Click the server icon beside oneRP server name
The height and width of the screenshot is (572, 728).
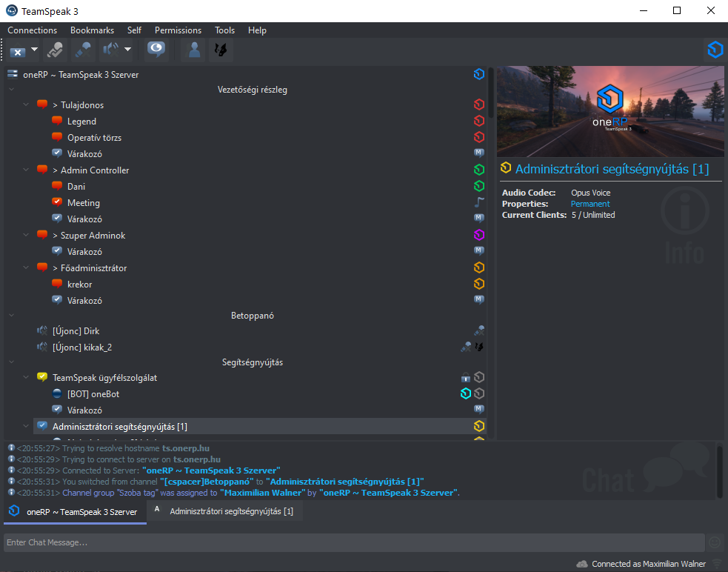click(x=13, y=74)
